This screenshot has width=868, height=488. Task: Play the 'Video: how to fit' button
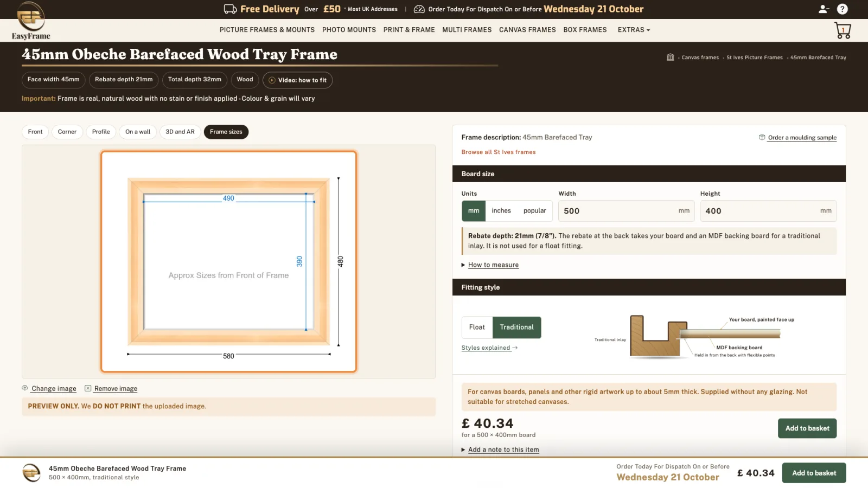[297, 80]
